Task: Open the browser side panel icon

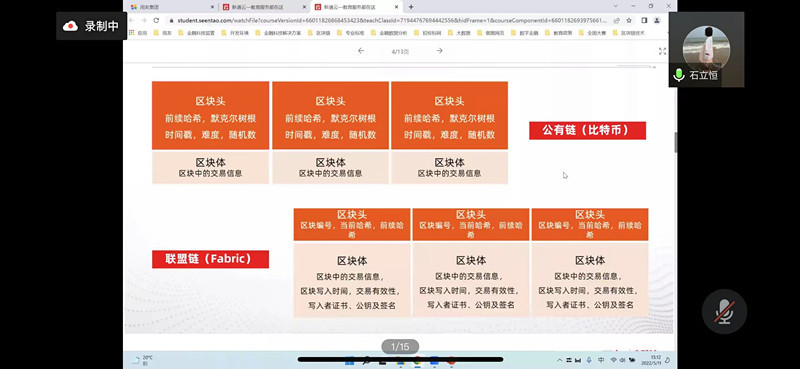Action: tap(644, 20)
